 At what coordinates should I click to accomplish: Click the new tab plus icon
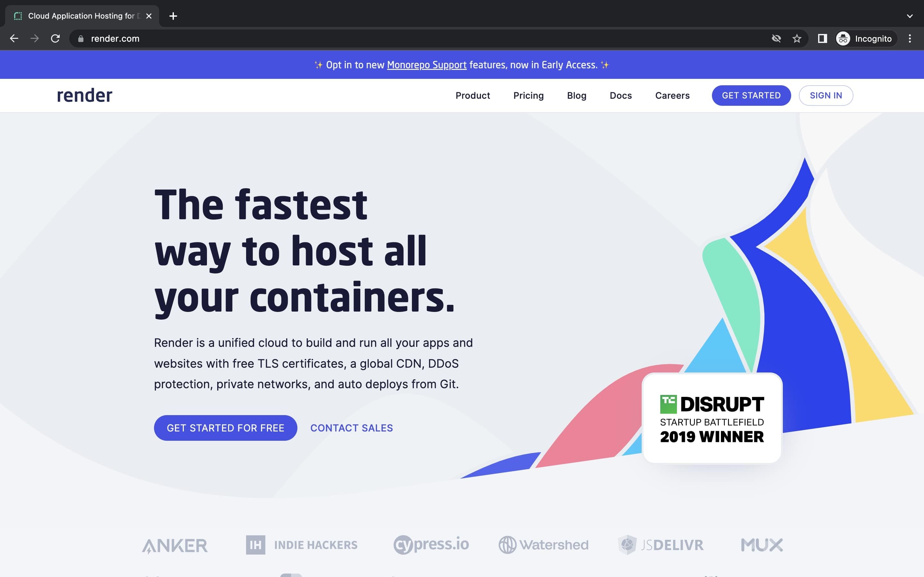pos(174,15)
